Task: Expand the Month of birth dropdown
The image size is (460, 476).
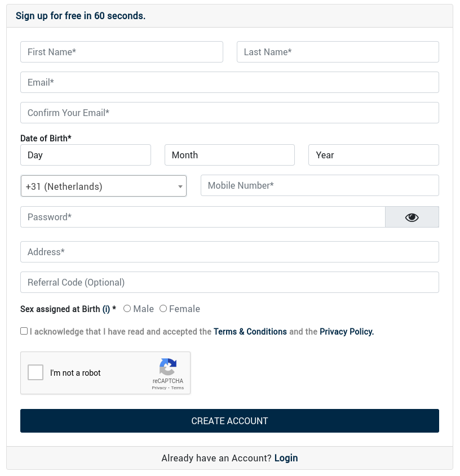Action: click(x=229, y=155)
